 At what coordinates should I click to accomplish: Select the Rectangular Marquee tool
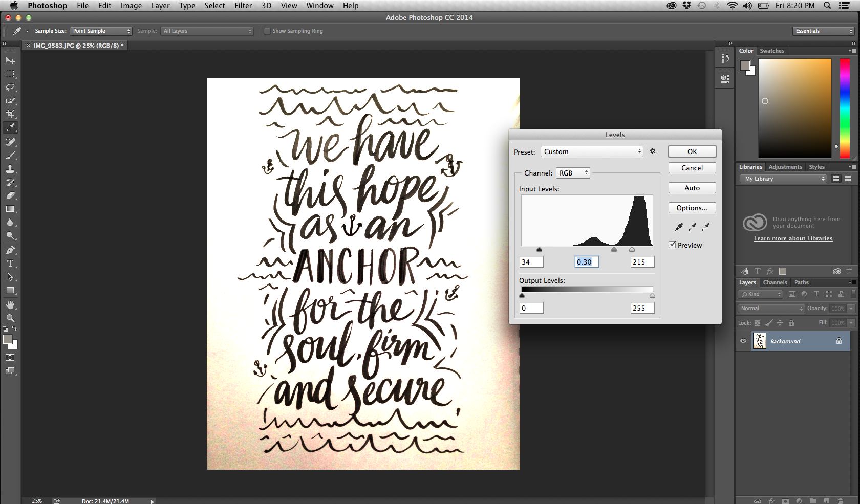10,74
